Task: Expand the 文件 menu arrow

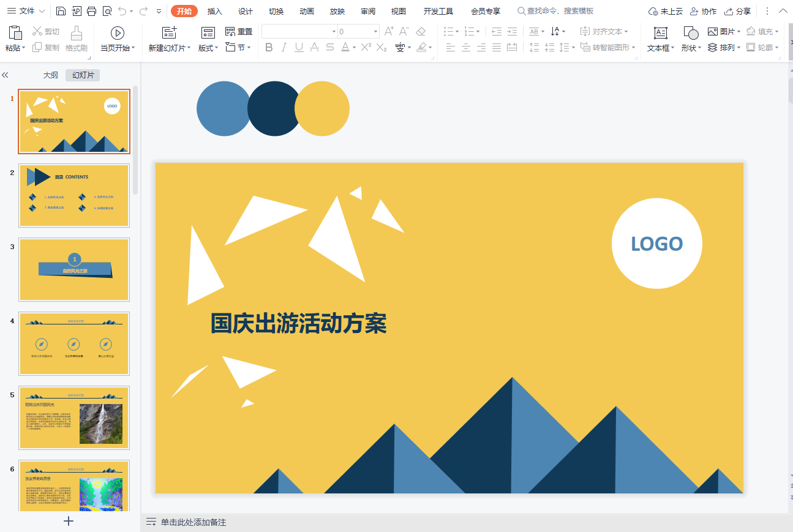Action: point(42,11)
